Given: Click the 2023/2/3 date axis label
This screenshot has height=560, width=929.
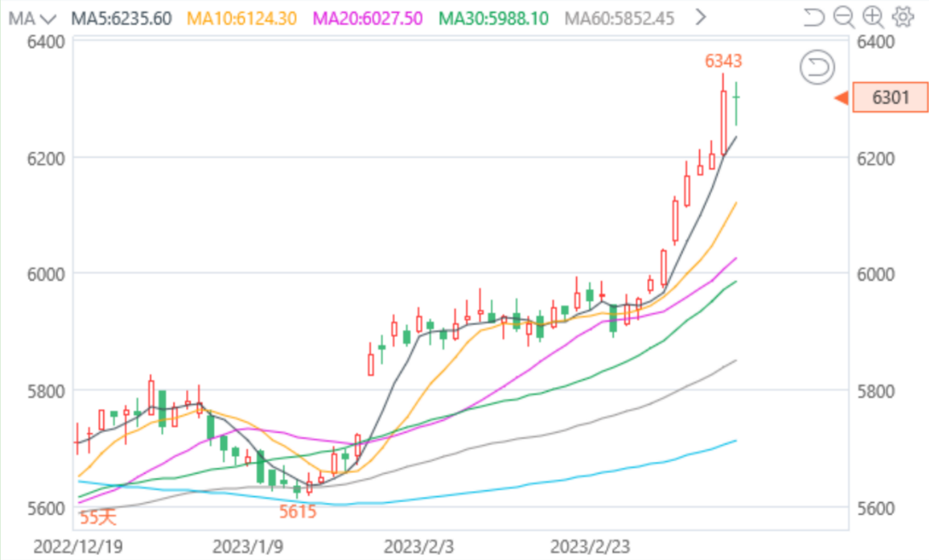Looking at the screenshot, I should click(418, 547).
